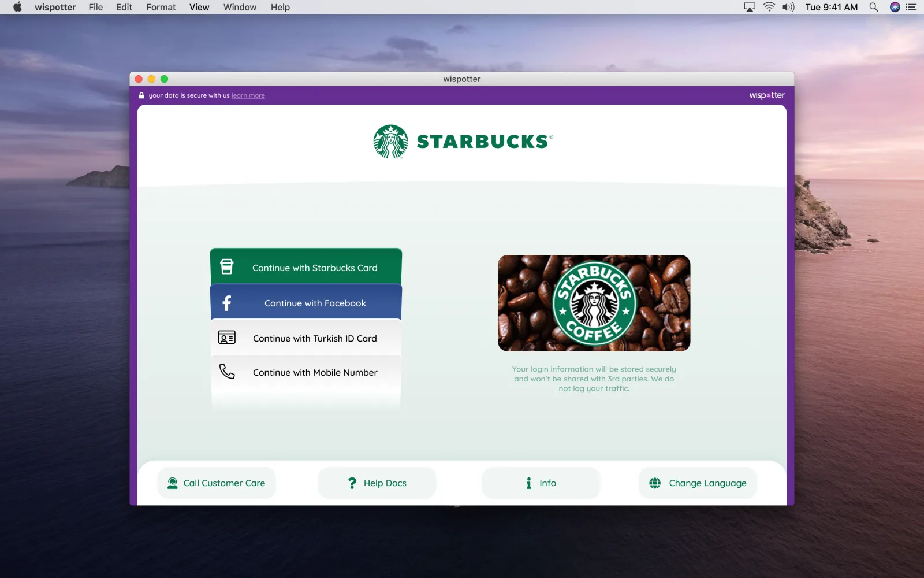Screen dimensions: 924x578
Task: Maximize the wispotter window with green button
Action: pyautogui.click(x=164, y=79)
